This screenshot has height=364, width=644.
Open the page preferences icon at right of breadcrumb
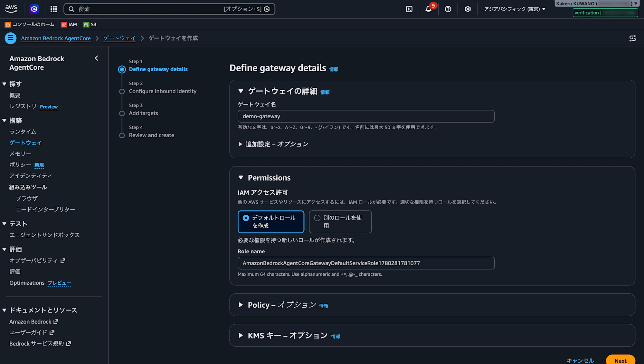point(632,38)
